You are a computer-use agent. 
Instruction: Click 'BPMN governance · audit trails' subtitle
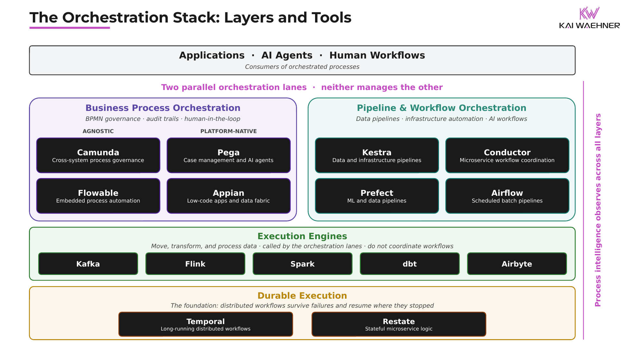pos(132,119)
